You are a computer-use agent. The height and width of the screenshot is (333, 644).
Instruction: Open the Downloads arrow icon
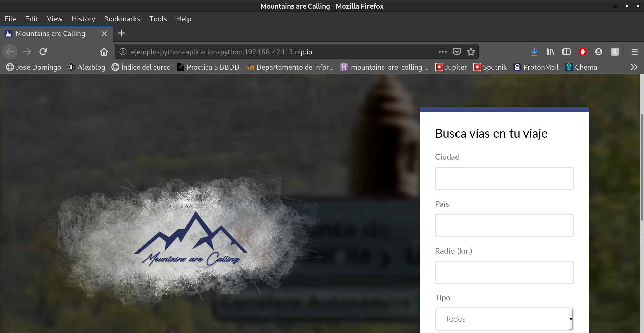[x=534, y=52]
